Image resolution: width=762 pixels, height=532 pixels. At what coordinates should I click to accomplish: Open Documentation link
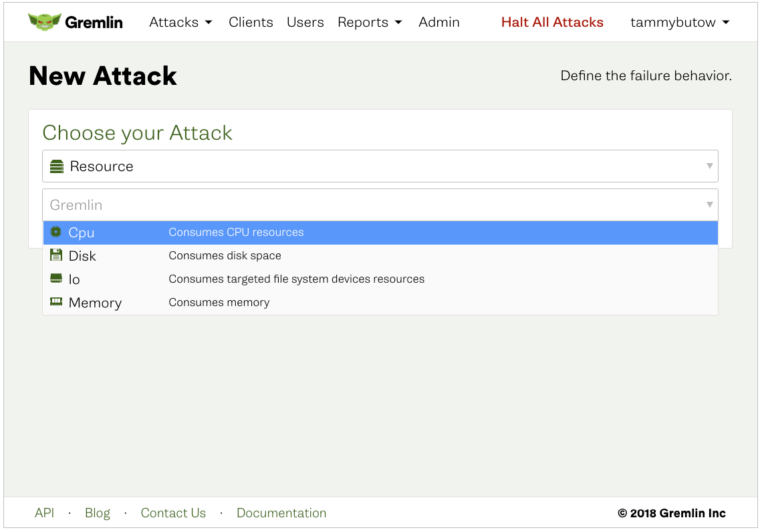281,513
